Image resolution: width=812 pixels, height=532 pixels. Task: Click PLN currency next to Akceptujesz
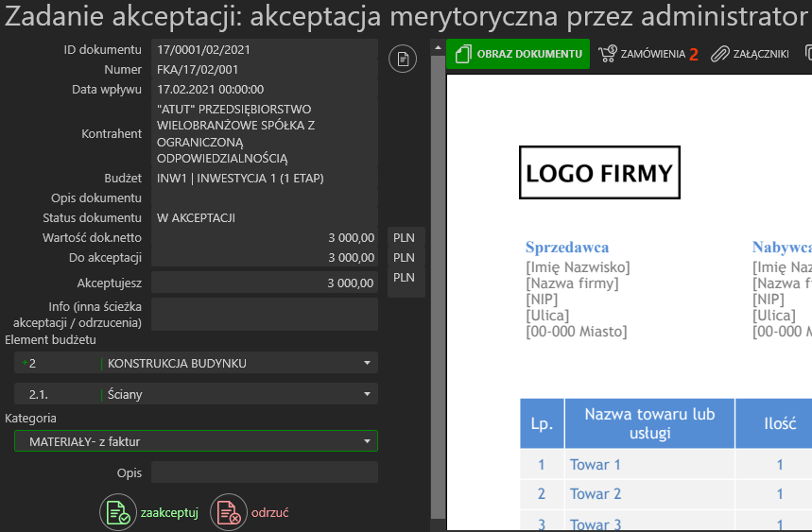pyautogui.click(x=404, y=278)
